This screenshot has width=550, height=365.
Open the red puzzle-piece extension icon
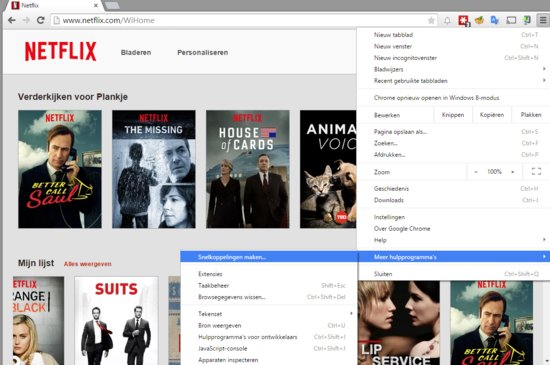pos(464,21)
